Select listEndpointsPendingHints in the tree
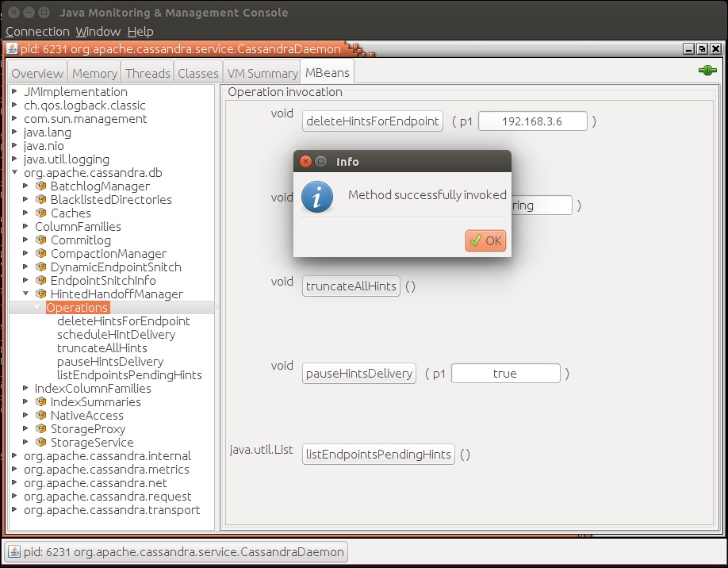The width and height of the screenshot is (728, 568). point(129,374)
